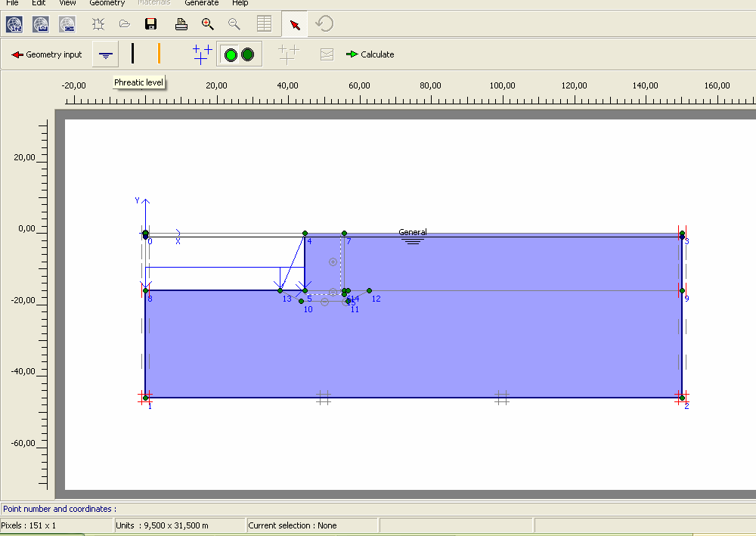Generate water pressures with blue crosses icon
The image size is (756, 536).
(x=203, y=54)
